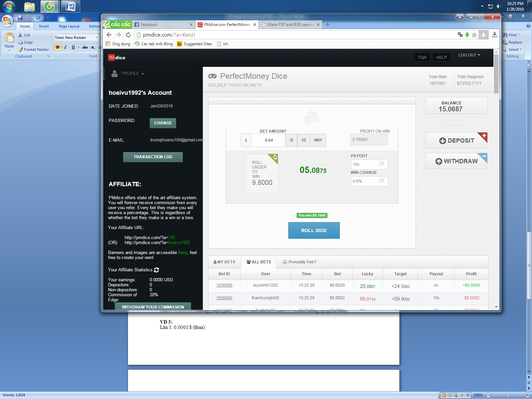Open the Find tool in Word
This screenshot has height=399, width=532.
point(512,35)
